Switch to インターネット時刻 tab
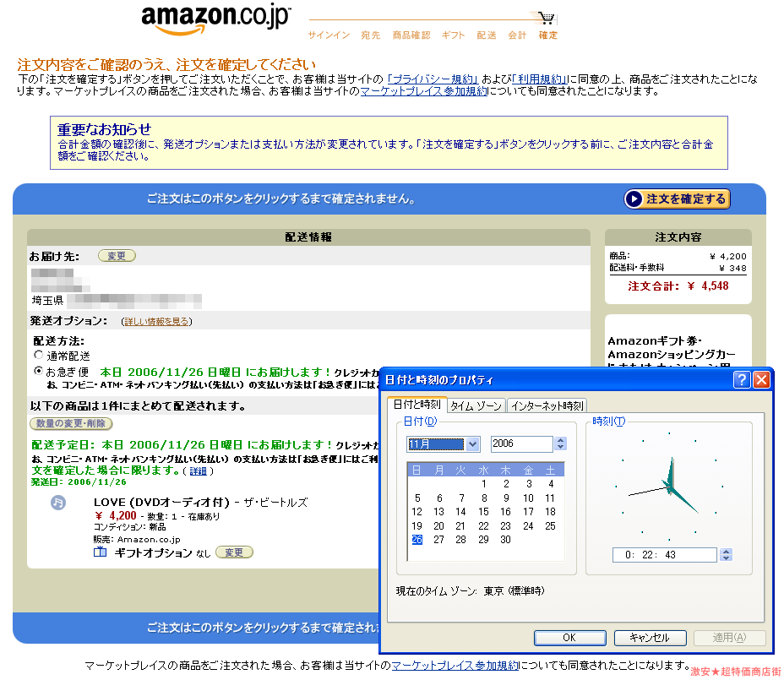 (547, 405)
